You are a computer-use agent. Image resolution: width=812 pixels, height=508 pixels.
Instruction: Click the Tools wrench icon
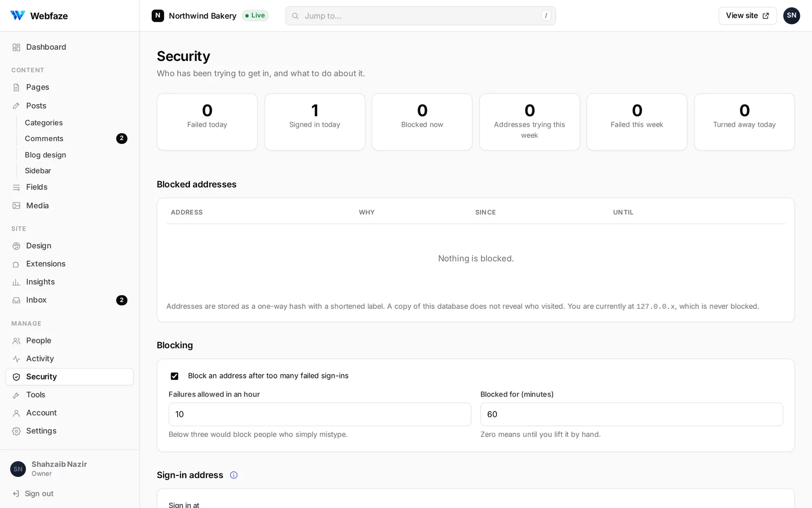(16, 395)
